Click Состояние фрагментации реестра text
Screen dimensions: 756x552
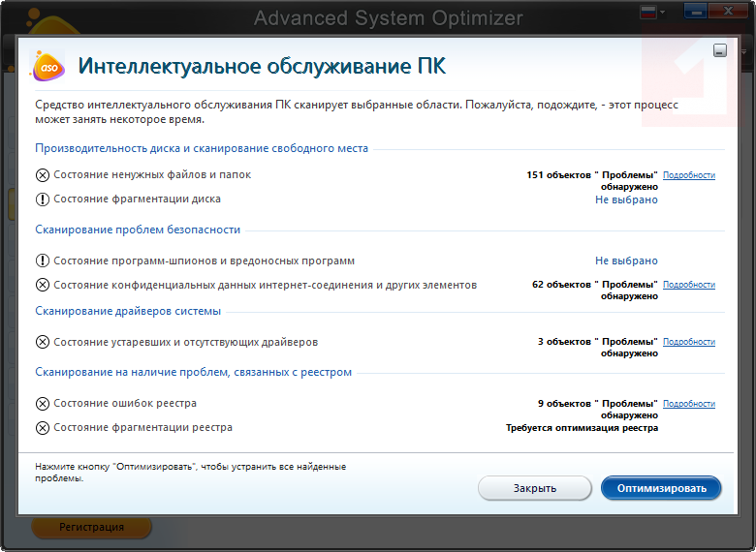click(x=142, y=427)
